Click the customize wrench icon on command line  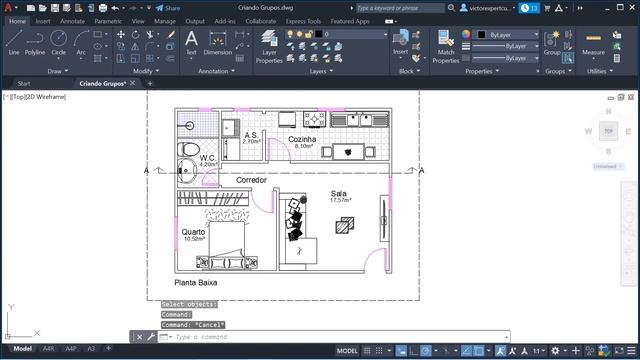[x=151, y=337]
